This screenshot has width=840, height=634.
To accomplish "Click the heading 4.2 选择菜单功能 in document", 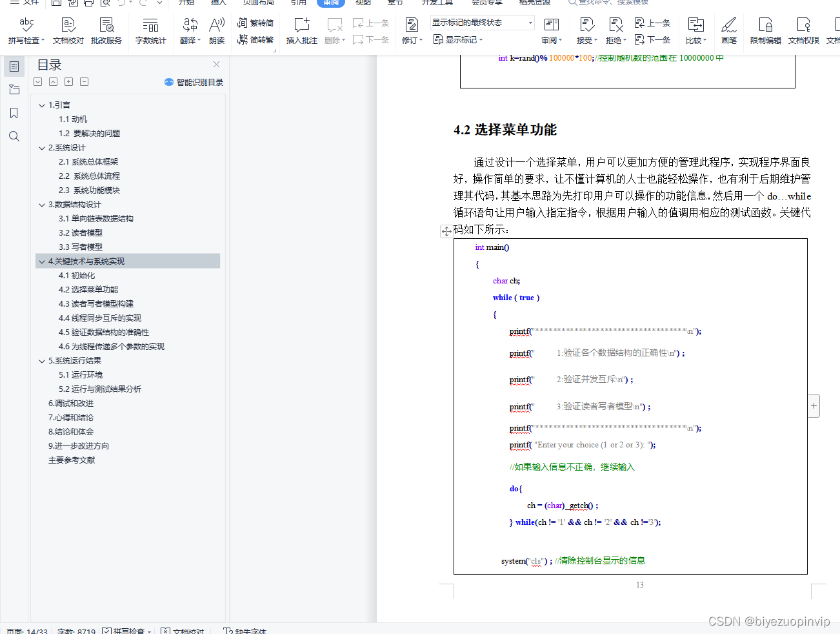I will [505, 130].
